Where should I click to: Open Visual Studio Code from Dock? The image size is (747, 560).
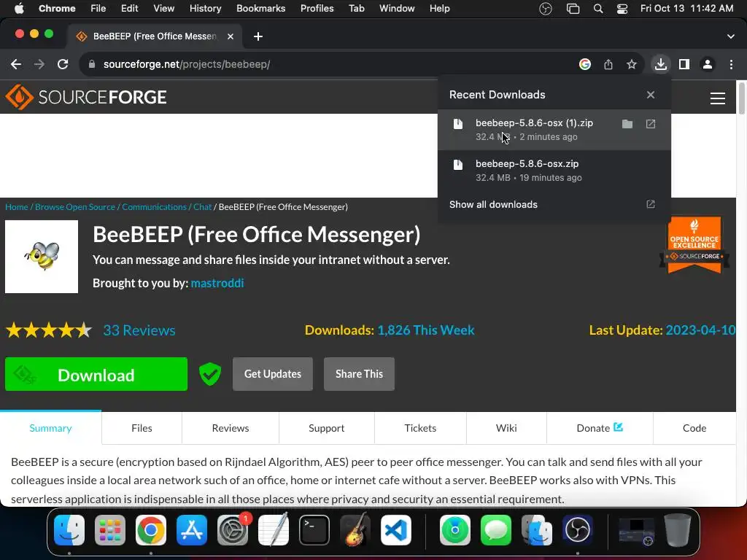[396, 530]
